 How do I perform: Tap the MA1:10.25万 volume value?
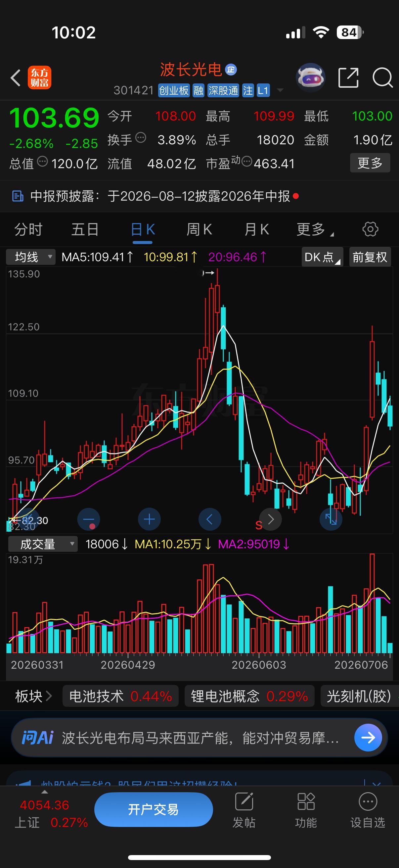(173, 544)
